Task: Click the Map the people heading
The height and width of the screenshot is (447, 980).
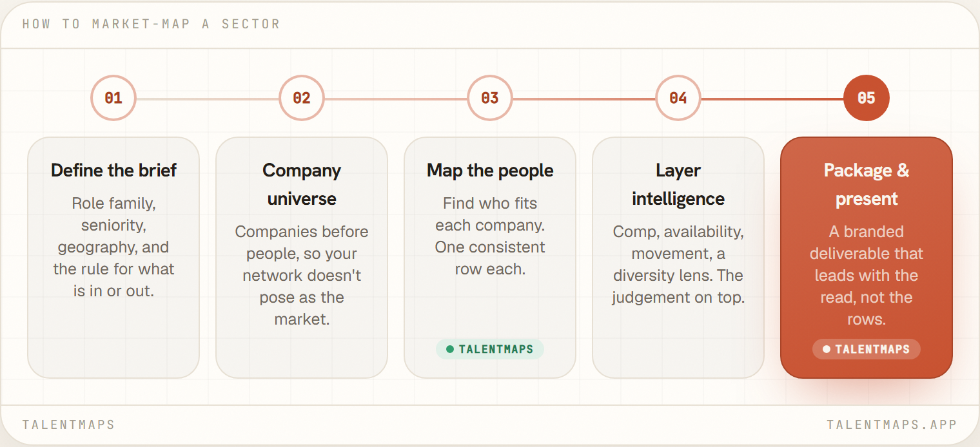Action: [x=490, y=171]
